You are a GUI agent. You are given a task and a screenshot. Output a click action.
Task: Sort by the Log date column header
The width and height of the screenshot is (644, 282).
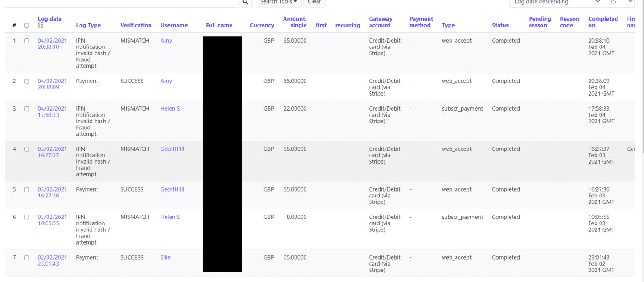pyautogui.click(x=49, y=19)
